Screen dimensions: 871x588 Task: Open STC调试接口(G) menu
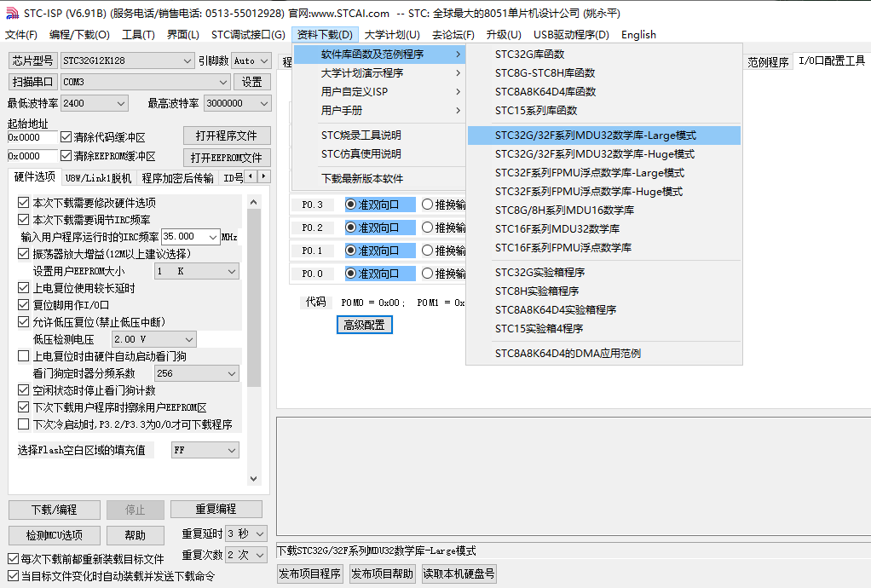248,34
